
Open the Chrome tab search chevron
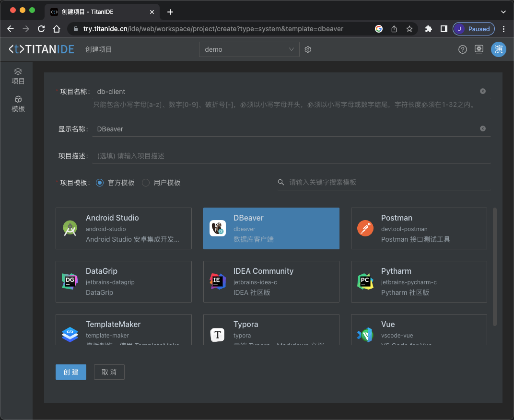(x=503, y=12)
